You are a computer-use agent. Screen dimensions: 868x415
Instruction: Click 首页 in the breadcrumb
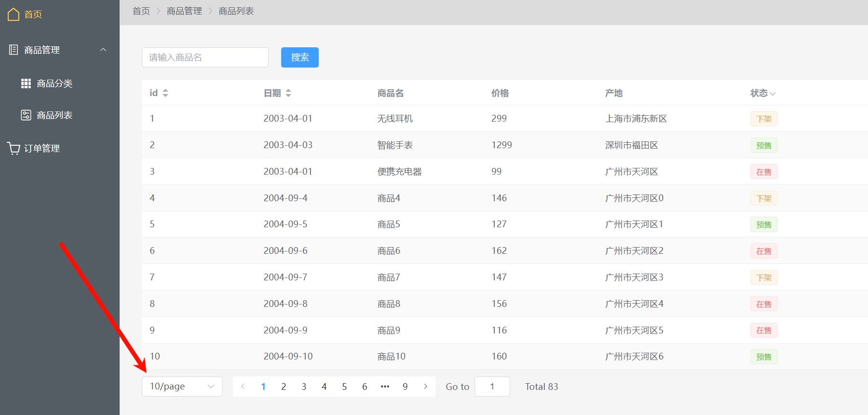[x=141, y=11]
